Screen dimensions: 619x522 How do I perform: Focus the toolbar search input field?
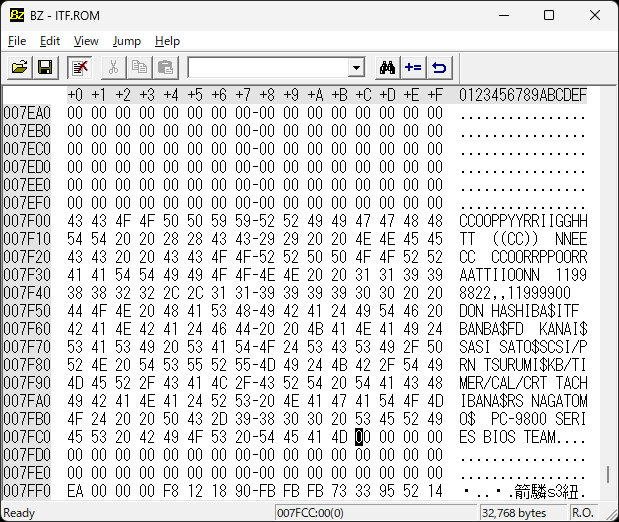(268, 68)
